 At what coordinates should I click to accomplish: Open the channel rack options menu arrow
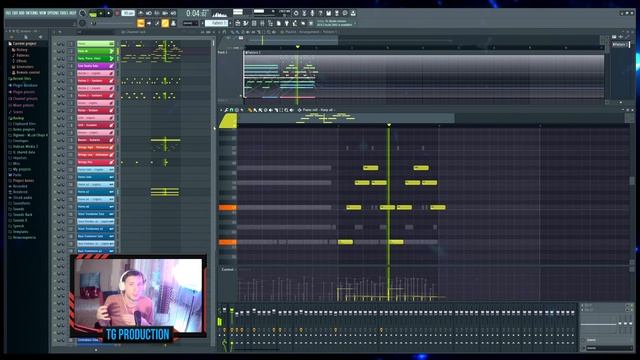point(54,32)
